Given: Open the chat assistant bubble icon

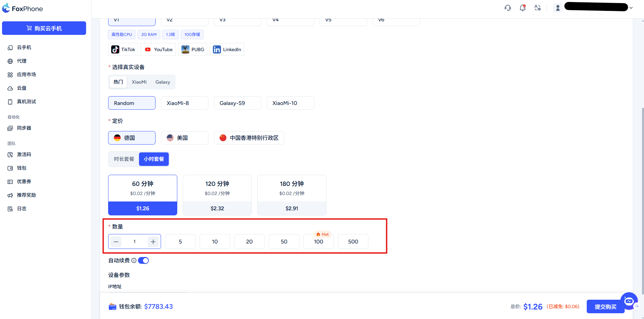Looking at the screenshot, I should coord(629,301).
